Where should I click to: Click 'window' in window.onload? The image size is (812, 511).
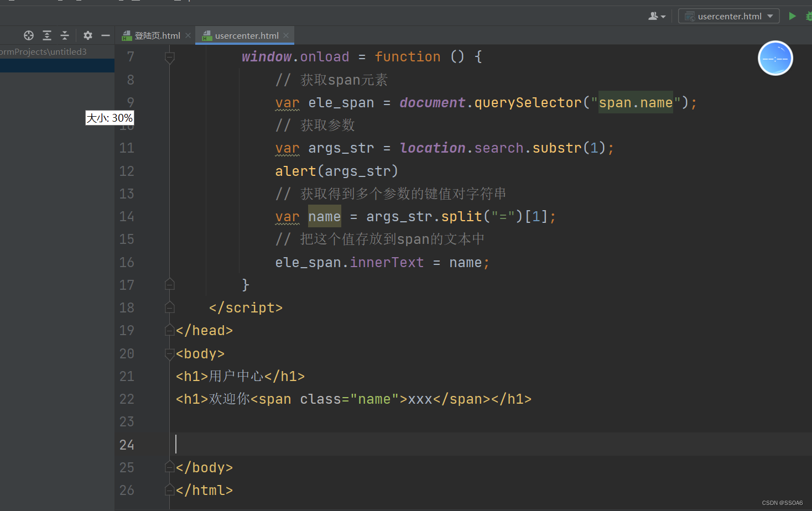[267, 57]
